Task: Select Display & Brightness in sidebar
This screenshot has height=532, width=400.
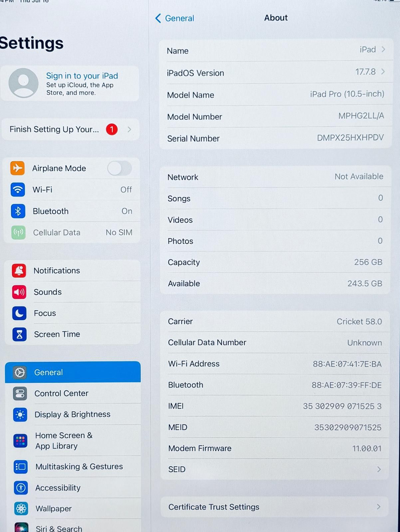Action: pyautogui.click(x=73, y=415)
